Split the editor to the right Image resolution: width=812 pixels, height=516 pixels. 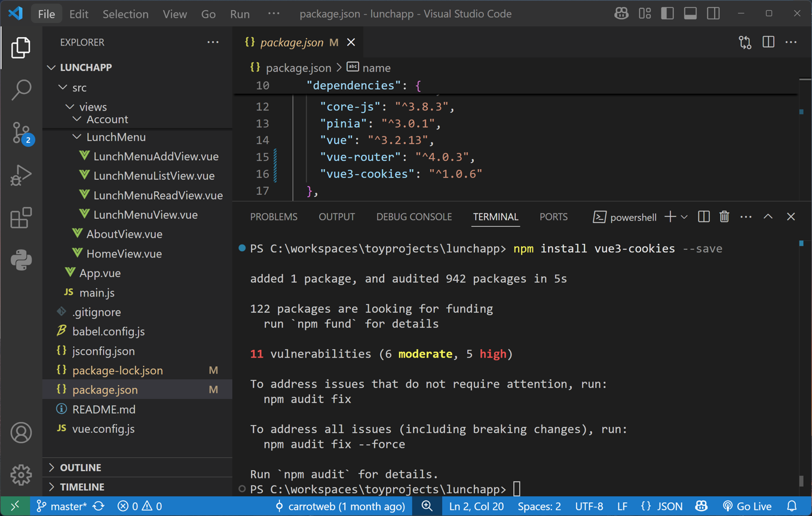(768, 42)
